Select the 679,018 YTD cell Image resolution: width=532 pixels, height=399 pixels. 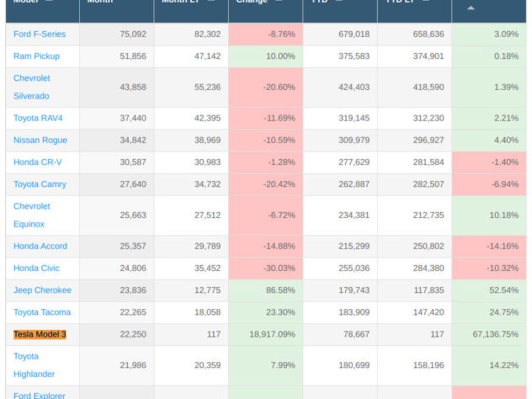click(x=340, y=35)
